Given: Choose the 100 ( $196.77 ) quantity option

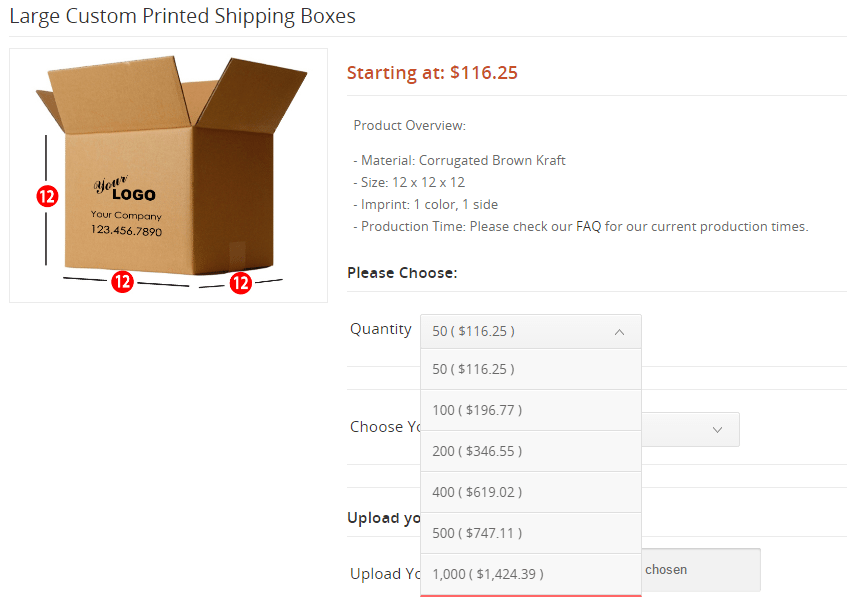Looking at the screenshot, I should 531,410.
